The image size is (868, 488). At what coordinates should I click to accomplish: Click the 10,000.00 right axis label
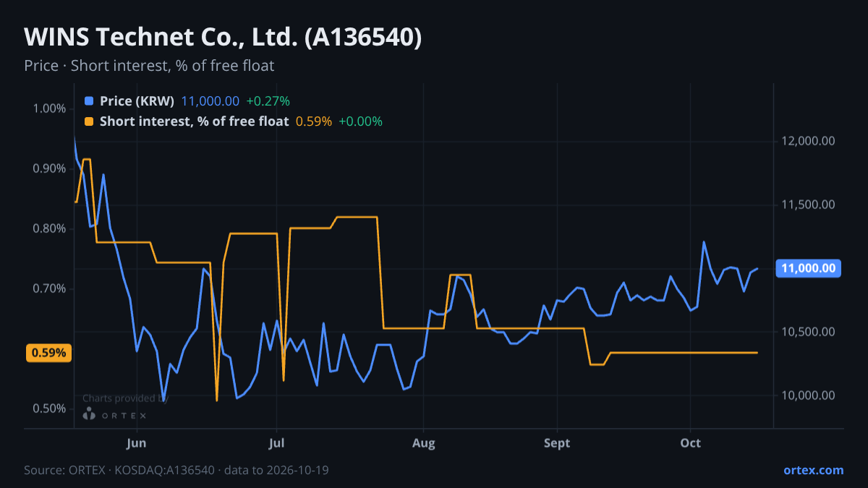coord(807,395)
